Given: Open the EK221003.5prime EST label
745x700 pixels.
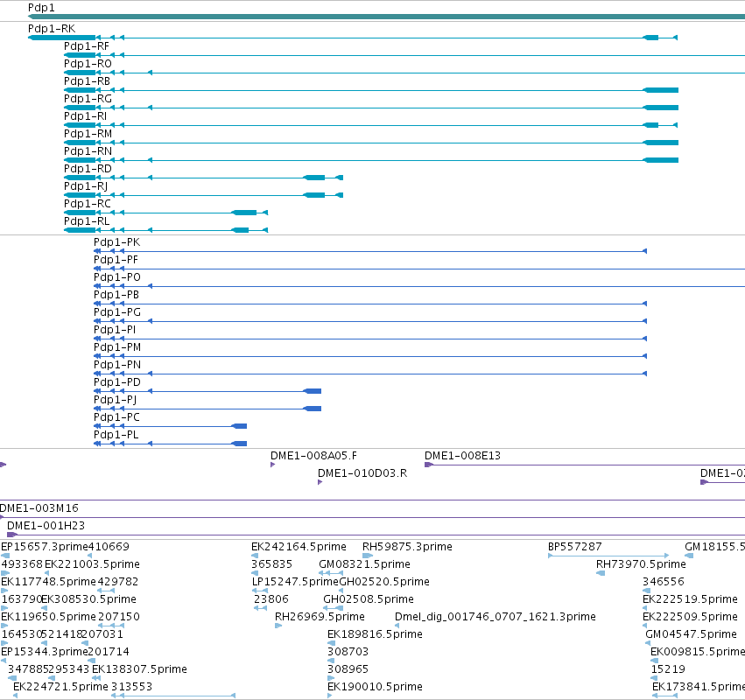Looking at the screenshot, I should 92,564.
